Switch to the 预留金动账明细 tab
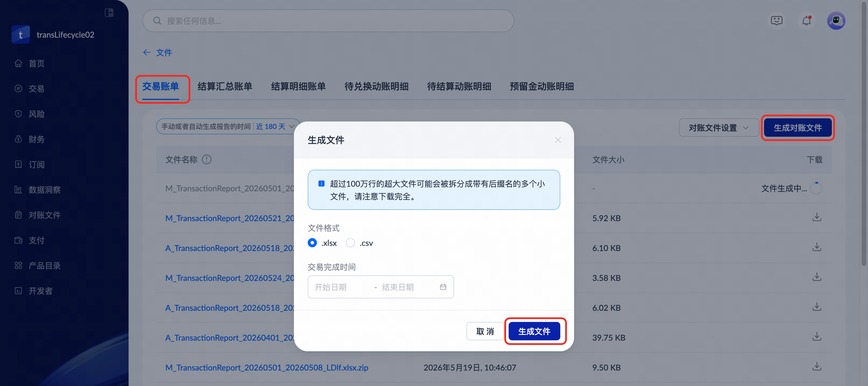Image resolution: width=868 pixels, height=386 pixels. coord(541,86)
